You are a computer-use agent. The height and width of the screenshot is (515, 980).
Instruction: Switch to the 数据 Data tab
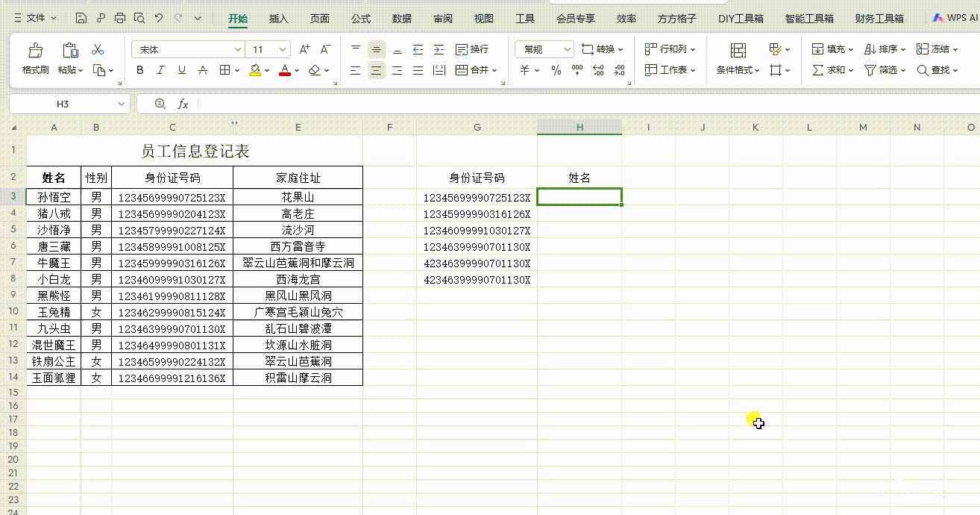pos(402,19)
